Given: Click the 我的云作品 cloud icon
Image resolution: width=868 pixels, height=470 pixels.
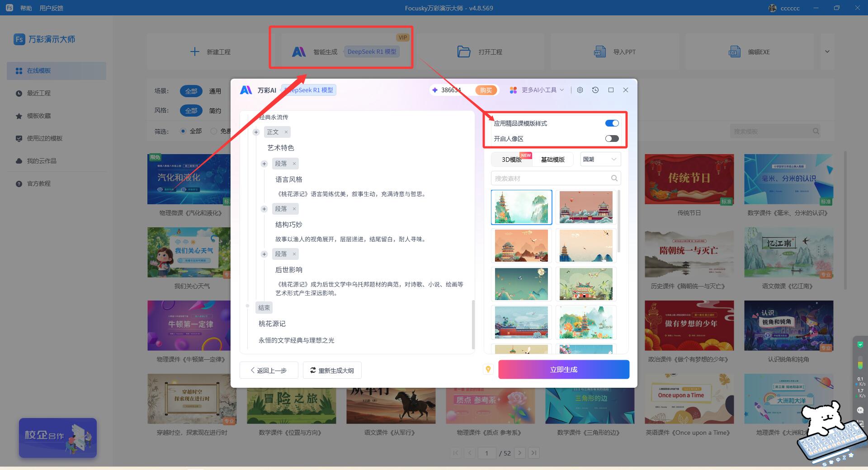Looking at the screenshot, I should (19, 161).
